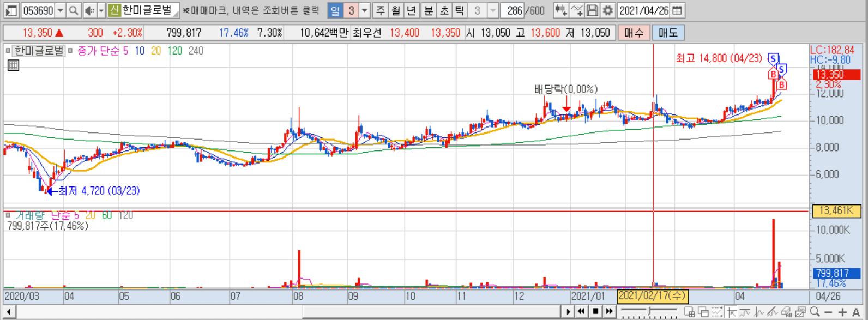Select the arrow cursor pointer tool icon
868x320 pixels.
732,312
